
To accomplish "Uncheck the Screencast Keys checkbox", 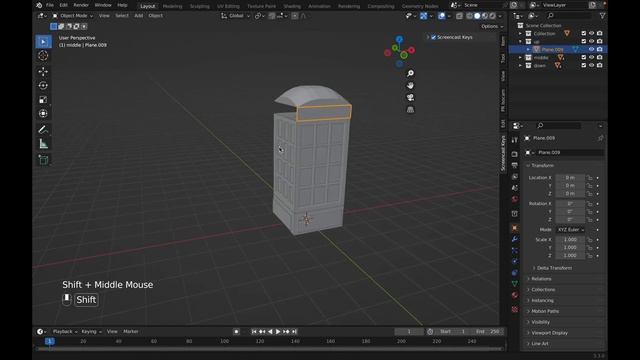I will pyautogui.click(x=433, y=37).
